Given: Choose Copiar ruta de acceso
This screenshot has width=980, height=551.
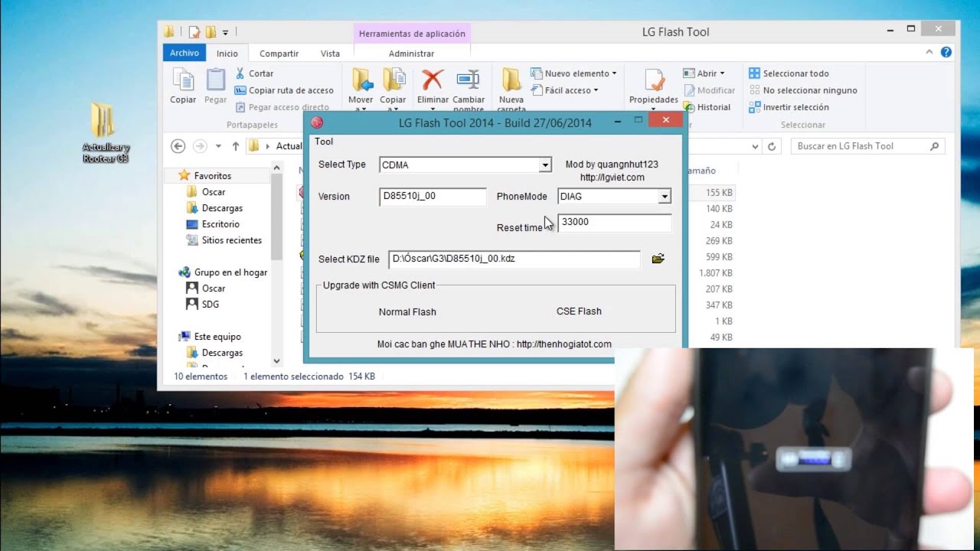Looking at the screenshot, I should coord(285,90).
